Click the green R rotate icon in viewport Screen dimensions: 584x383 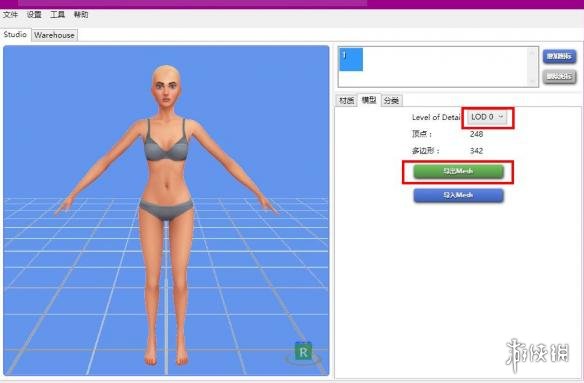303,352
